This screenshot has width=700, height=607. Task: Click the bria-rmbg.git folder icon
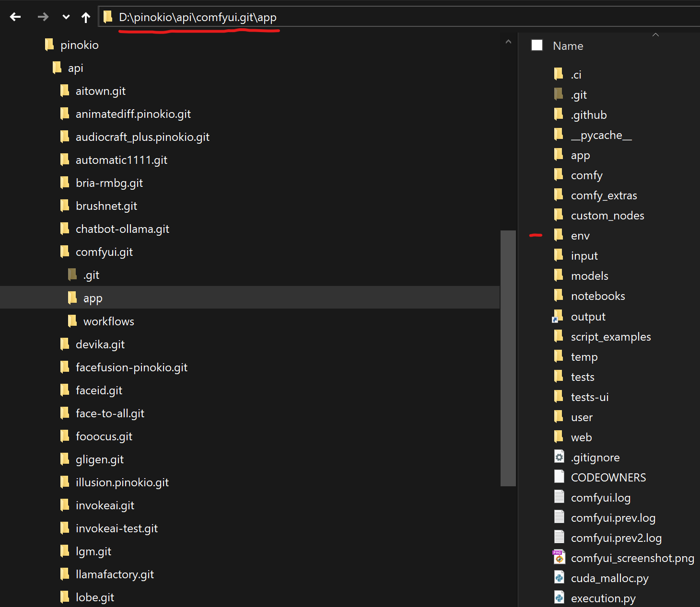[x=65, y=183]
